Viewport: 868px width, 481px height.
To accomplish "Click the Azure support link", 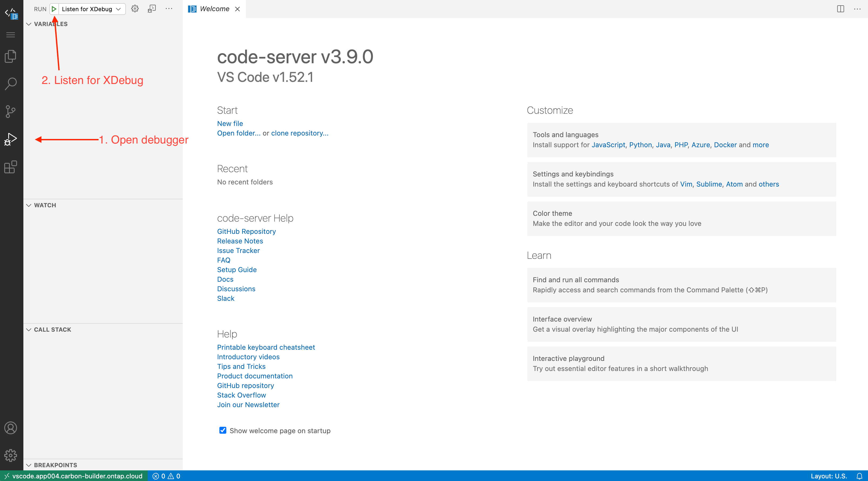I will pos(700,145).
